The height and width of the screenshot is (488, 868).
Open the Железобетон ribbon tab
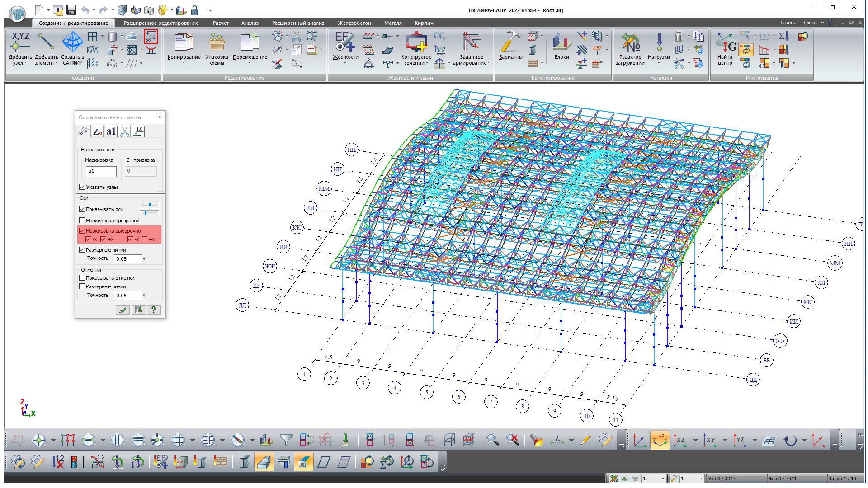pos(354,23)
